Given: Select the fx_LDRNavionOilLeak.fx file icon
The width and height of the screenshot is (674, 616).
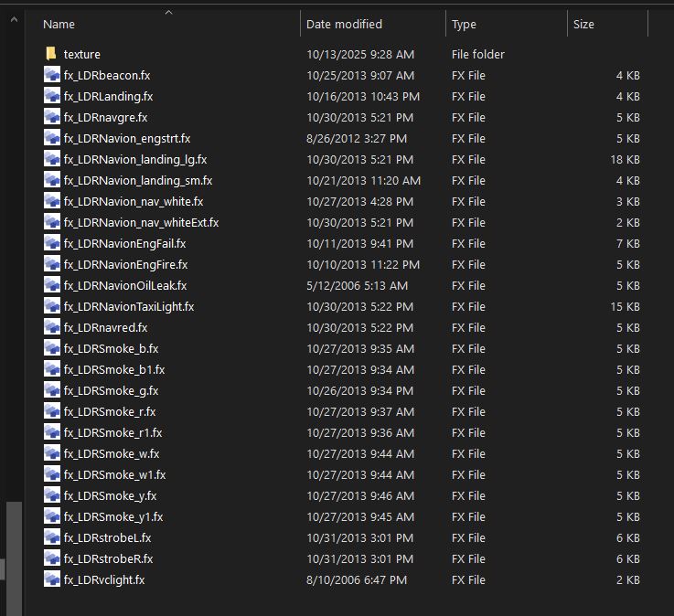Looking at the screenshot, I should coord(52,285).
